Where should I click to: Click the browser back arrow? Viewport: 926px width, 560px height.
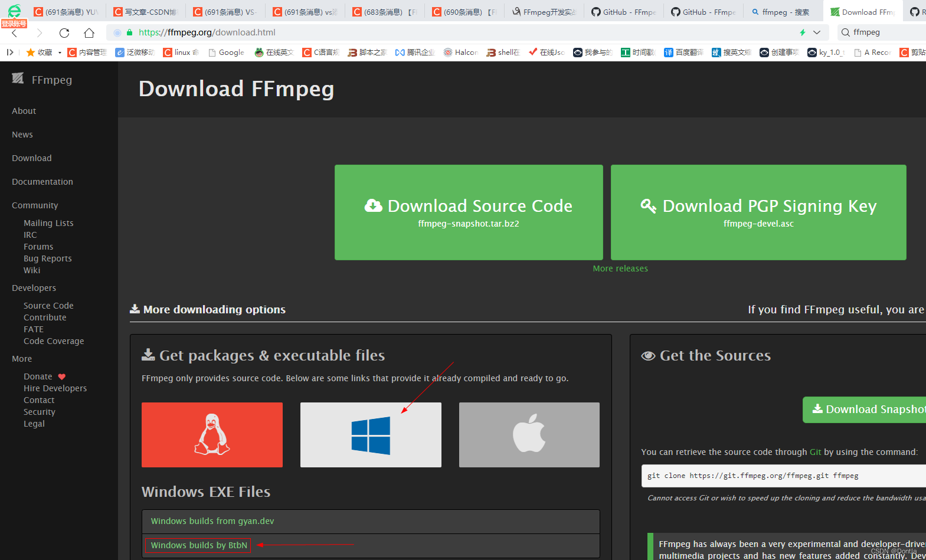click(15, 32)
